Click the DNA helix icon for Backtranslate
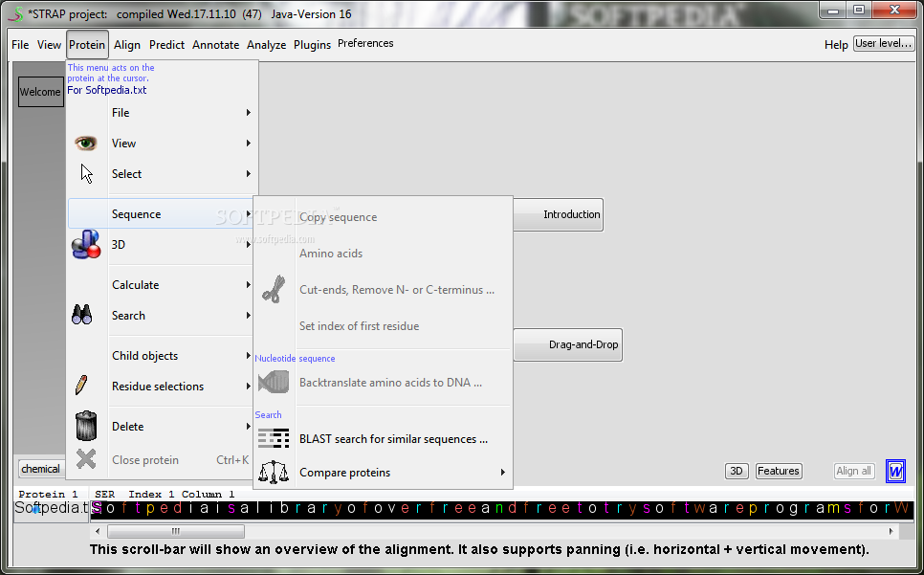924x575 pixels. [x=274, y=382]
